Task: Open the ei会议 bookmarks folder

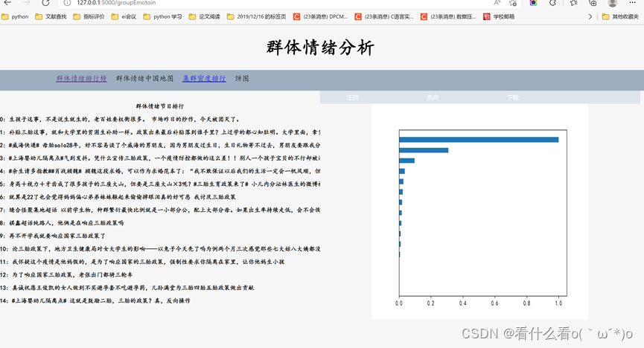Action: 124,17
